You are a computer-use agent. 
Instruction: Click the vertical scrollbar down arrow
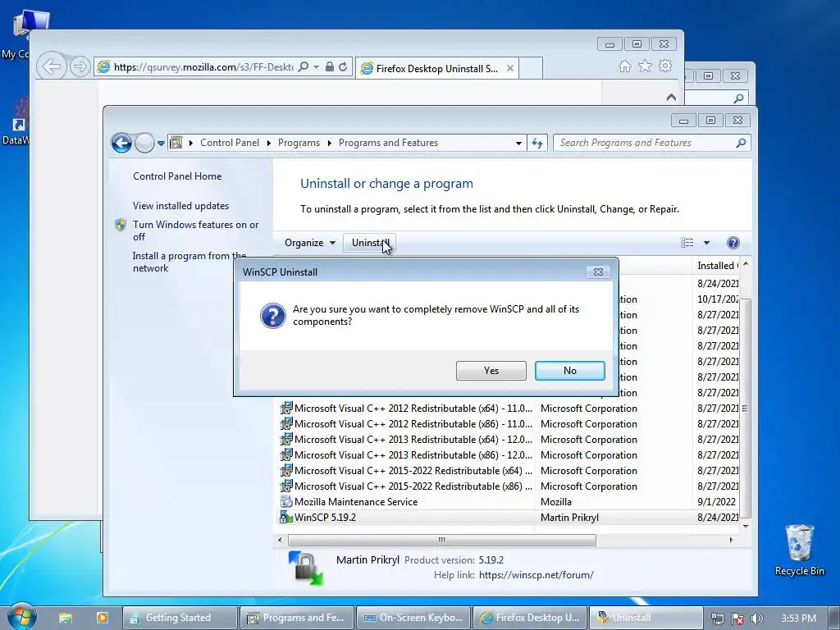[x=745, y=527]
